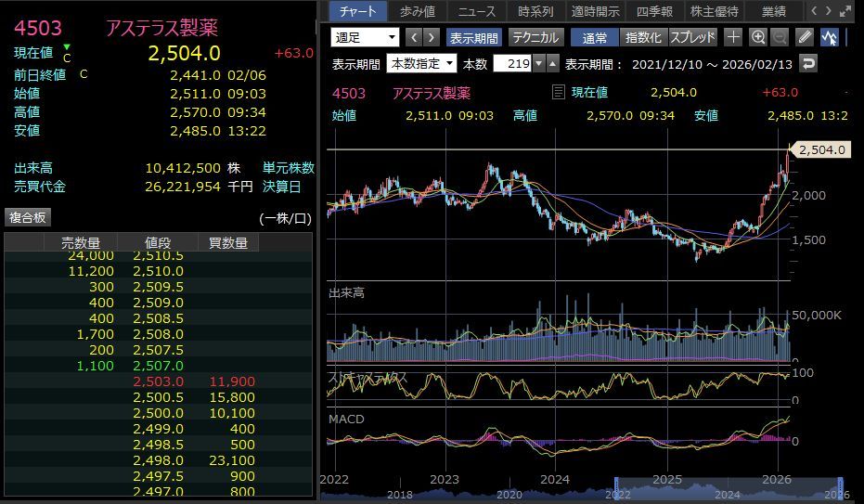Click the stock code 4503 in left panel
The image size is (864, 504).
coord(38,28)
